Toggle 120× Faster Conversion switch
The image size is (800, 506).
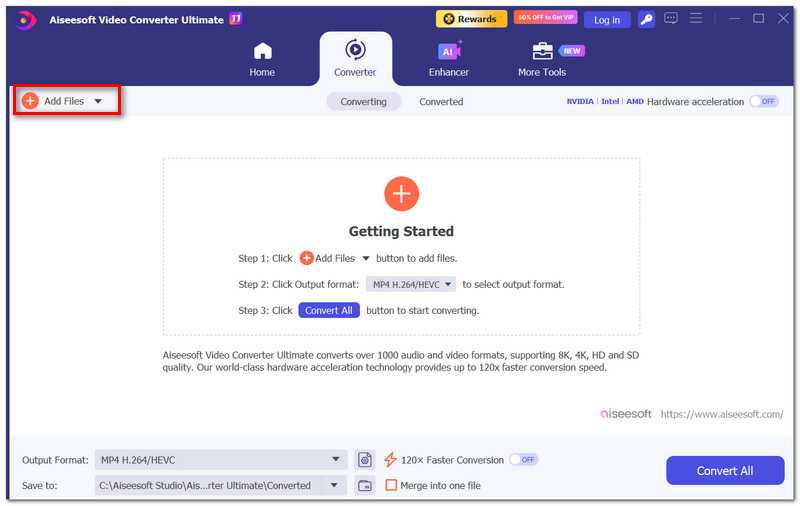523,460
